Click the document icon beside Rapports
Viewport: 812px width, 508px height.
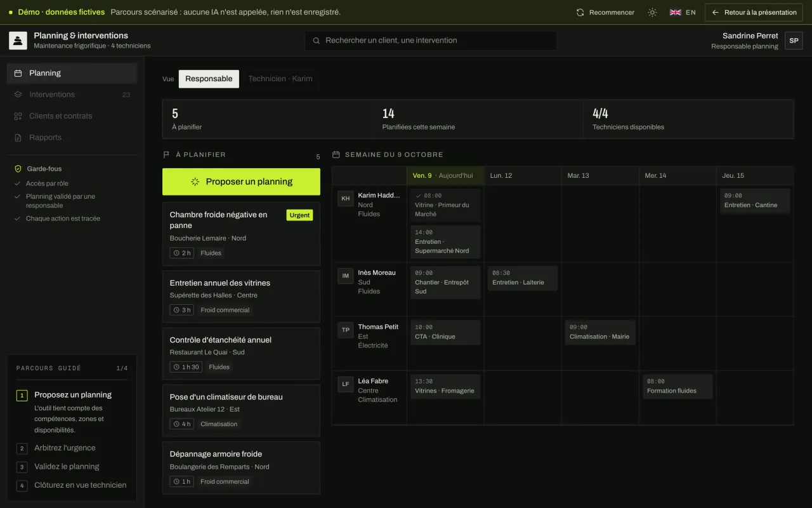18,138
